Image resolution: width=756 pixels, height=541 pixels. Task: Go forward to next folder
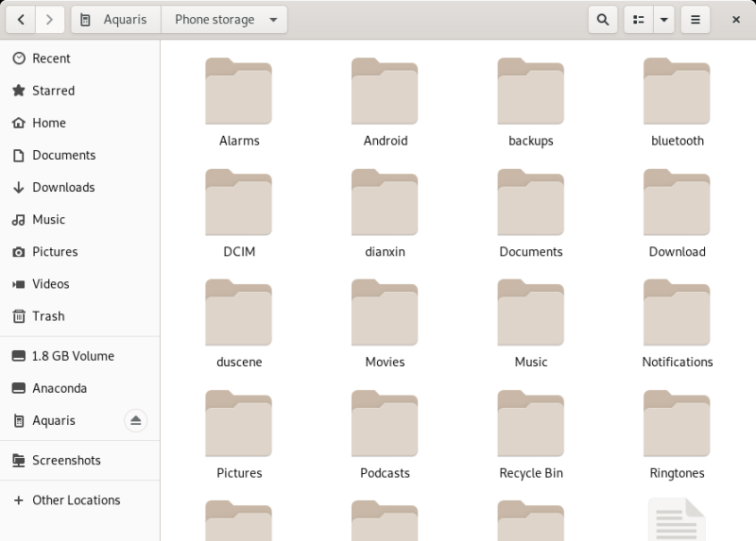[x=49, y=20]
